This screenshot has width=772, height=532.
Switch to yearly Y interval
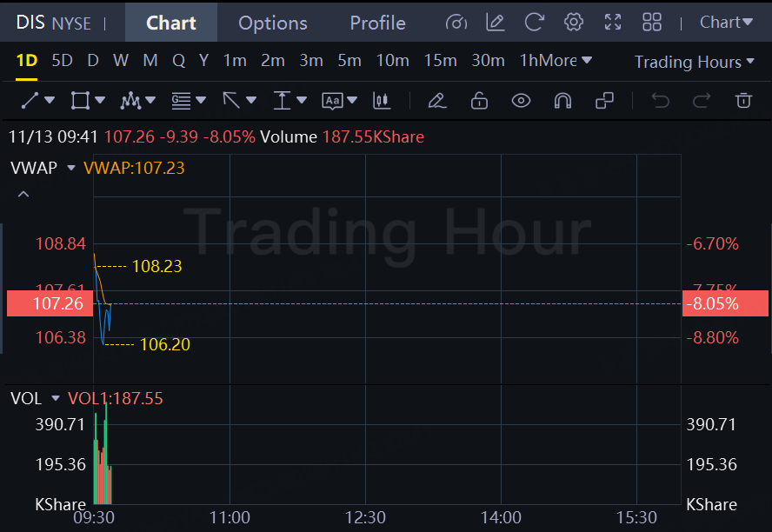(x=203, y=61)
